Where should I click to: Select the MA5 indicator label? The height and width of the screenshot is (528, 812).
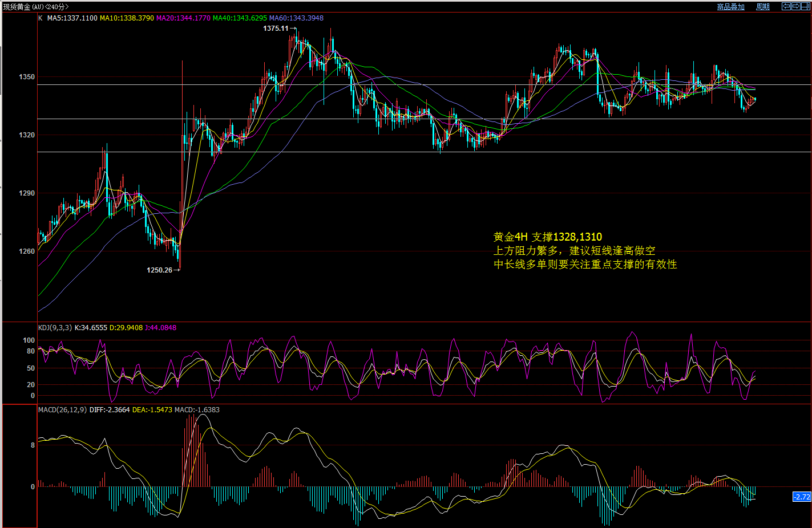tap(72, 18)
